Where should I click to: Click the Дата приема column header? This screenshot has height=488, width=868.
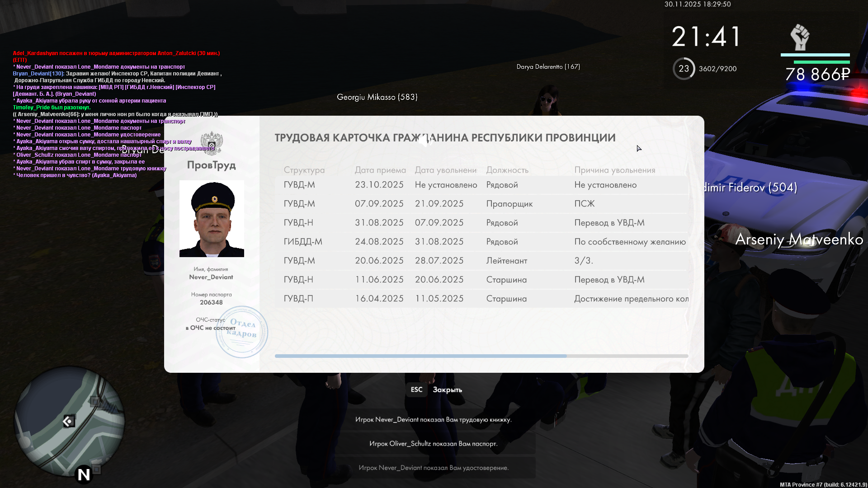[380, 170]
